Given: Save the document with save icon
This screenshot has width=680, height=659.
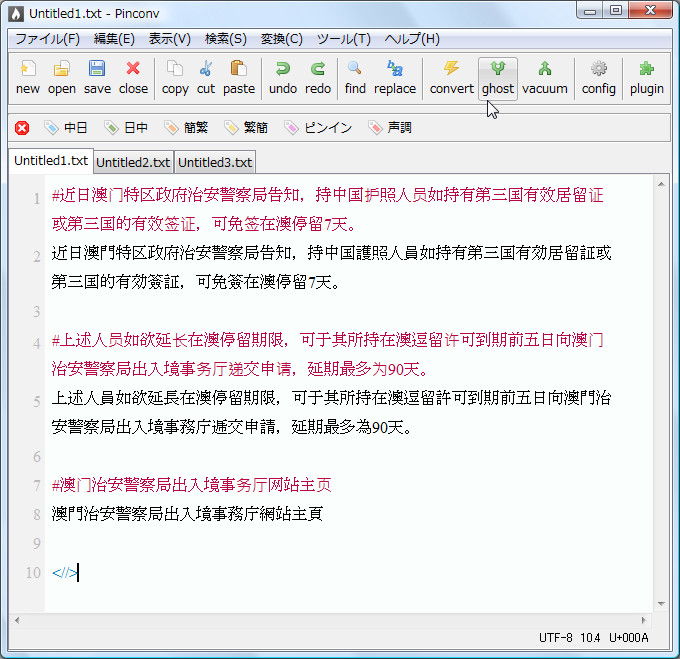Looking at the screenshot, I should [x=97, y=78].
